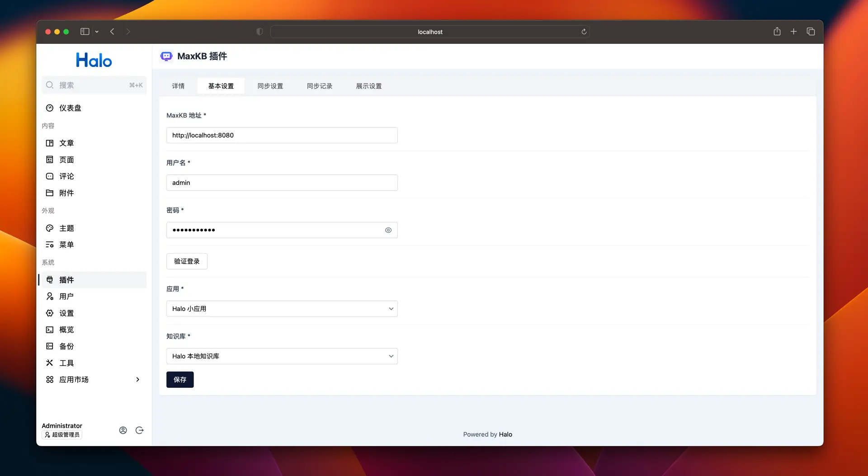This screenshot has height=476, width=868.
Task: Toggle the Safari sidebar panel button
Action: (85, 32)
